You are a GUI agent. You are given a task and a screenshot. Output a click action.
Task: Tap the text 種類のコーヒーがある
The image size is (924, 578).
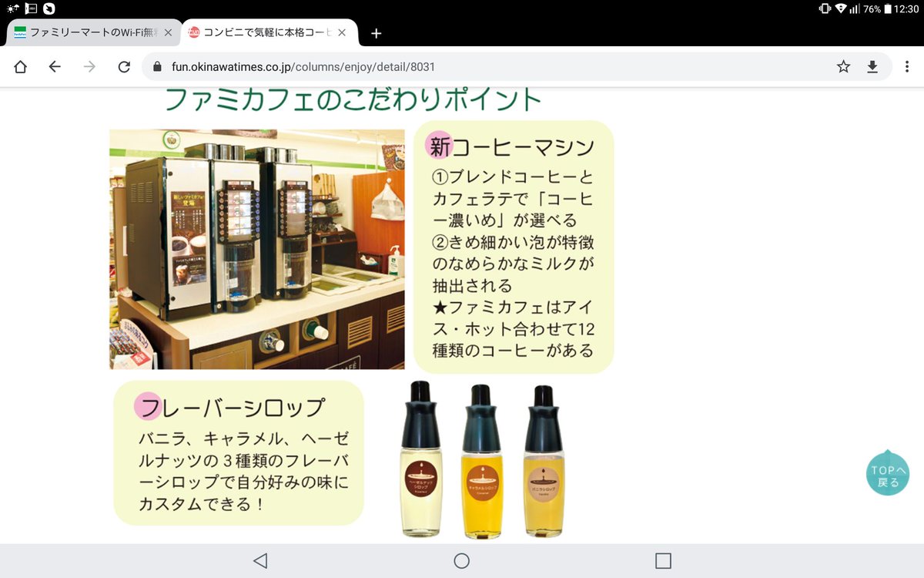[x=513, y=350]
